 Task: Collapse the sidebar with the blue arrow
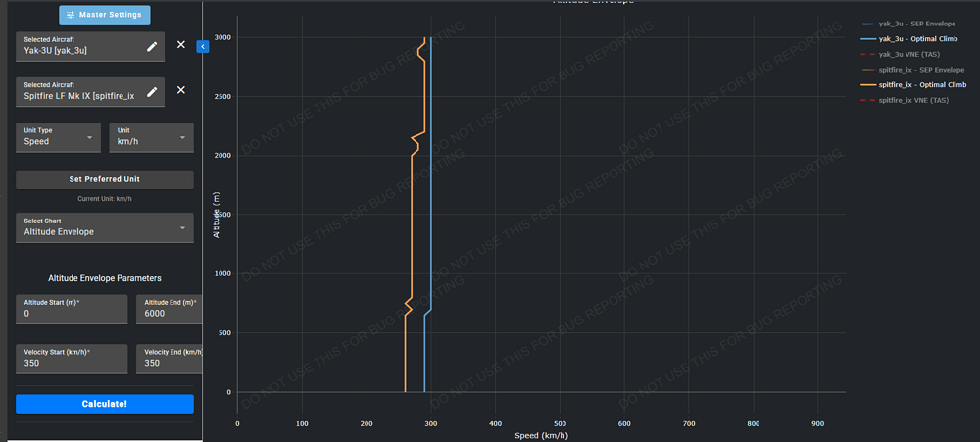[x=202, y=46]
